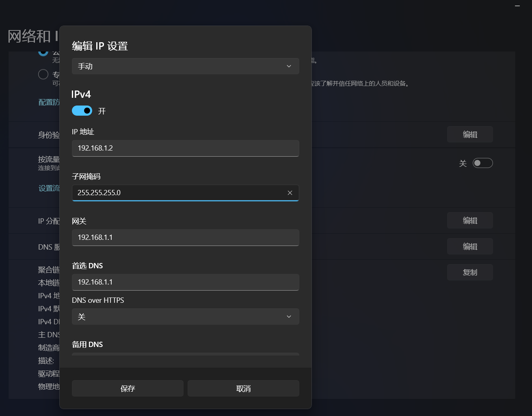Open the data limit settings link (设置流...)
The width and height of the screenshot is (532, 416).
[49, 188]
